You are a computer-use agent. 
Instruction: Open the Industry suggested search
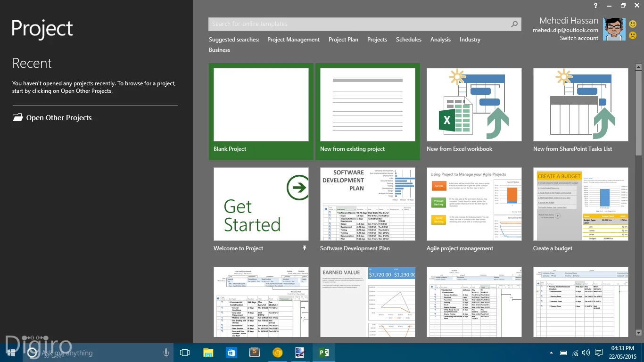[470, 40]
